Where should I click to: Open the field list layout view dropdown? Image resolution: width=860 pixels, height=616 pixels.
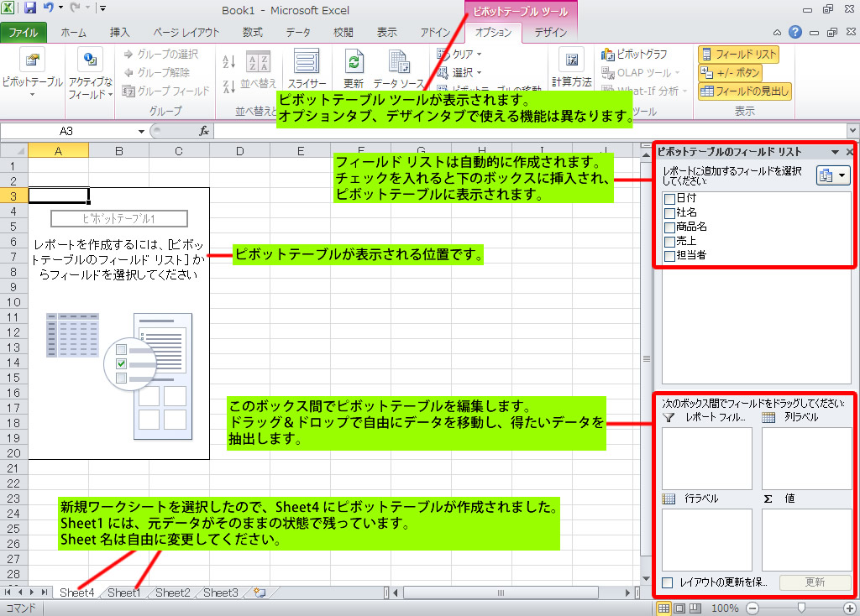[832, 175]
